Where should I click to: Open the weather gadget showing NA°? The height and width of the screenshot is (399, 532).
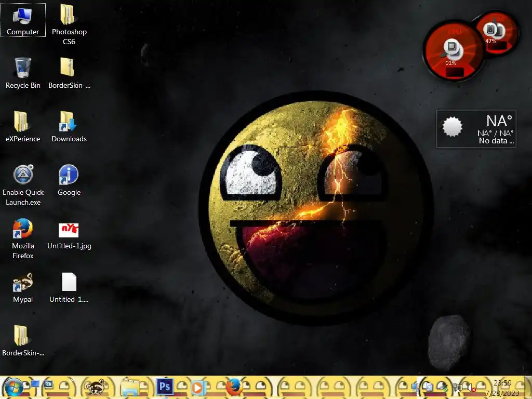(x=476, y=129)
